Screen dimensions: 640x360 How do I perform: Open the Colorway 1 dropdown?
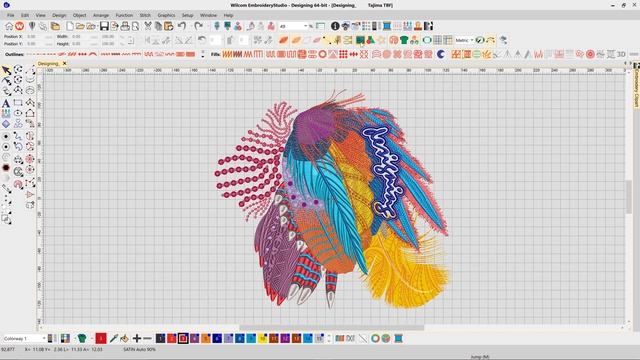pyautogui.click(x=24, y=338)
